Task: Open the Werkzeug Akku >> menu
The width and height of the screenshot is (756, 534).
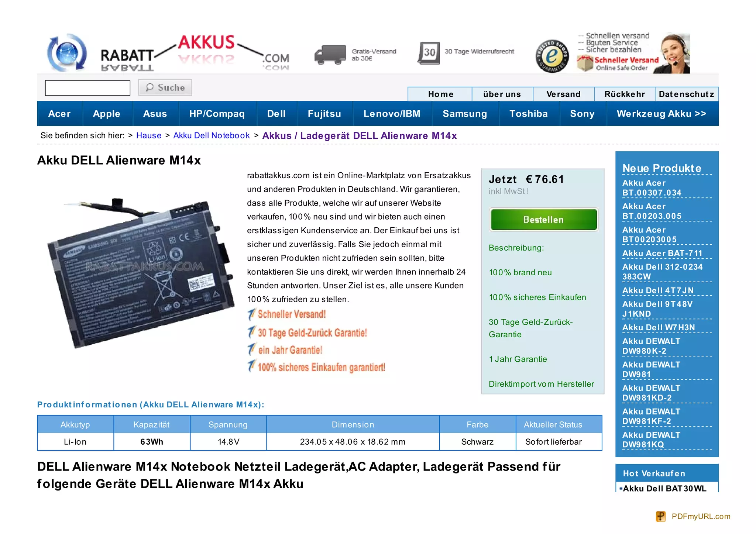Action: 661,114
